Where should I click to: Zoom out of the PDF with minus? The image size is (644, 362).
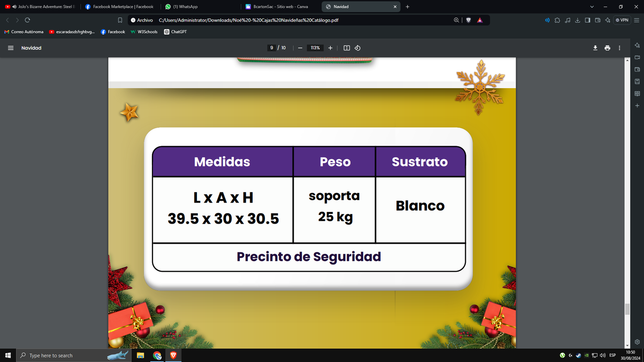pyautogui.click(x=300, y=48)
